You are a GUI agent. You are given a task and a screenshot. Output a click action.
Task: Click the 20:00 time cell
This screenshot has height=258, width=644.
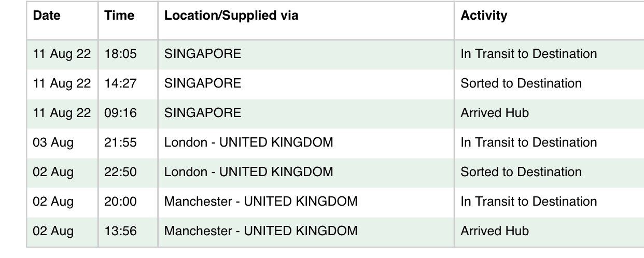pos(121,202)
